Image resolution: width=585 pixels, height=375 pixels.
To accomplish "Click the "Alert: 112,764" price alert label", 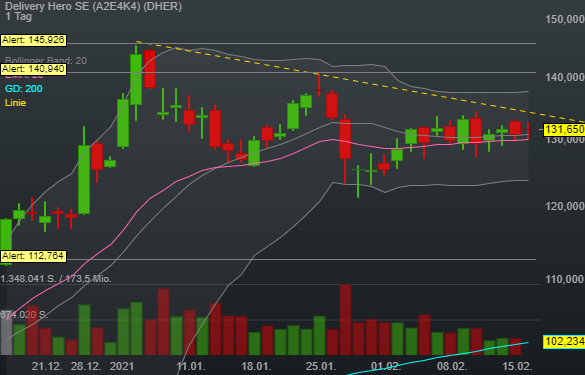I will 34,256.
